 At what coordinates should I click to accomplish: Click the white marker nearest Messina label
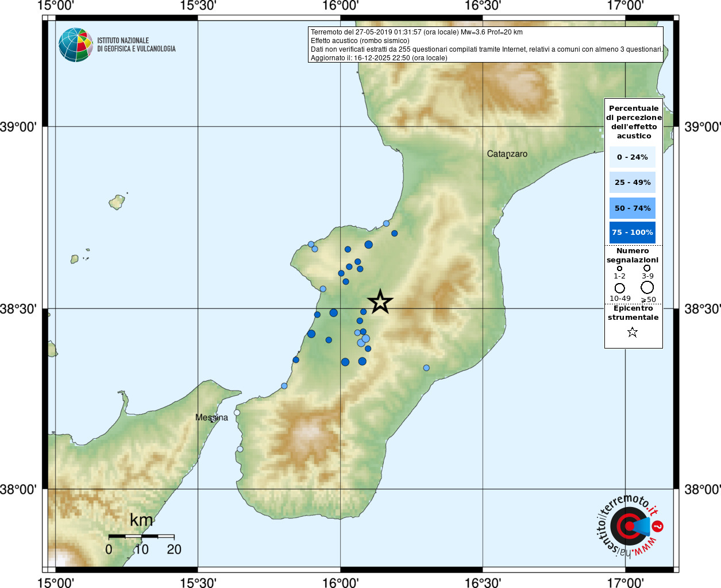tap(237, 413)
